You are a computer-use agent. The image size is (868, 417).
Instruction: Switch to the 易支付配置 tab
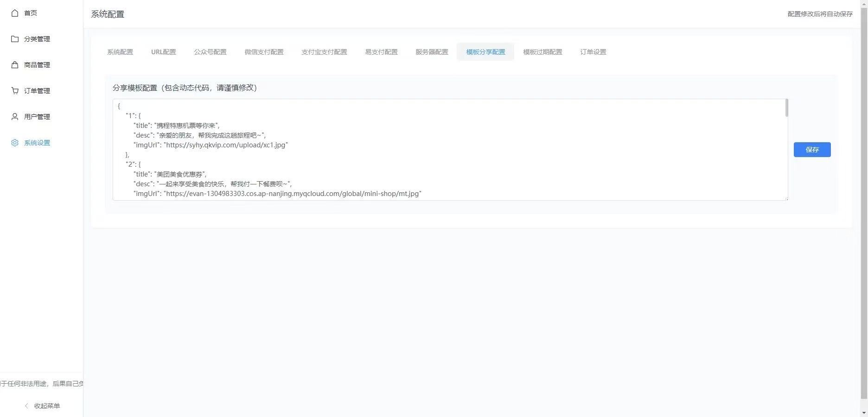point(381,52)
